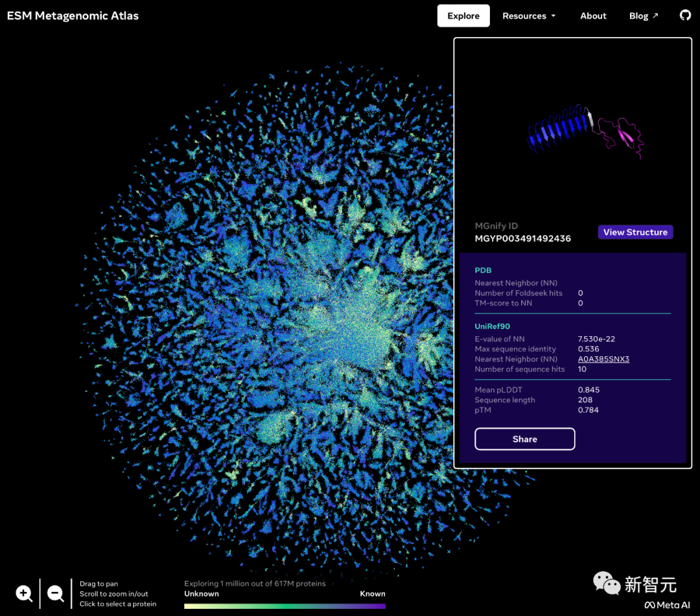Click the zoom in magnifier icon
Image resolution: width=700 pixels, height=616 pixels.
(x=24, y=593)
